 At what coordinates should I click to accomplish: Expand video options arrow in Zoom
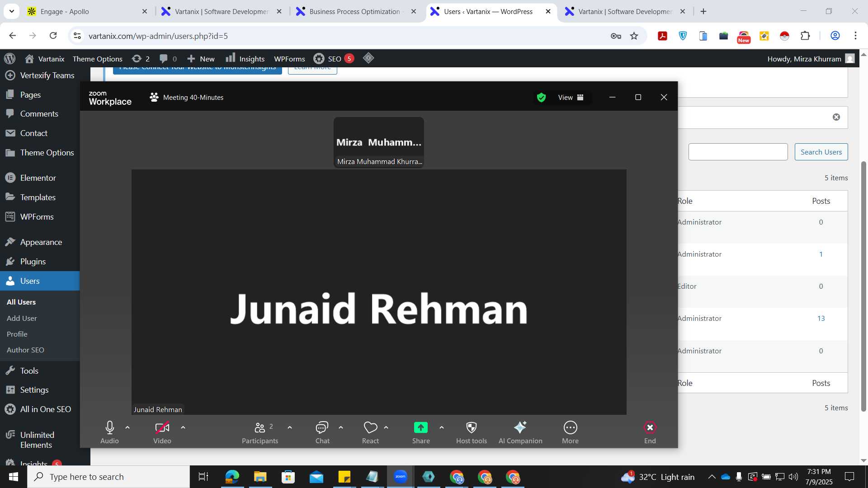point(183,427)
